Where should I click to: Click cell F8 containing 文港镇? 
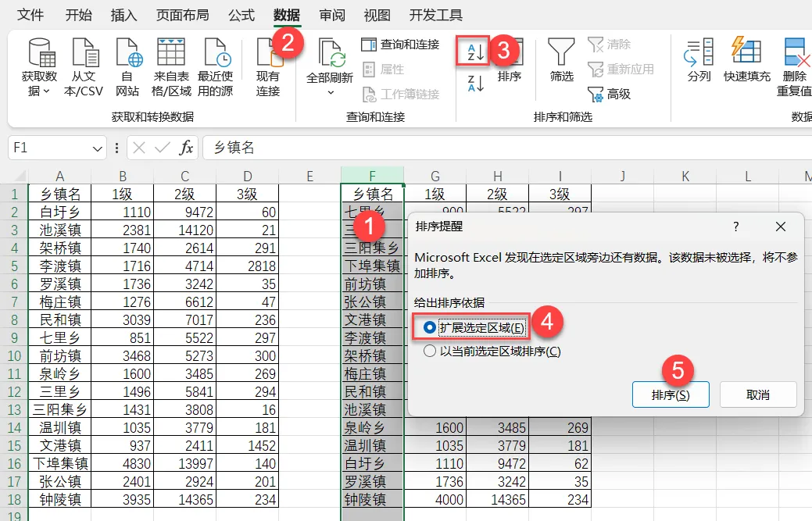(x=372, y=319)
